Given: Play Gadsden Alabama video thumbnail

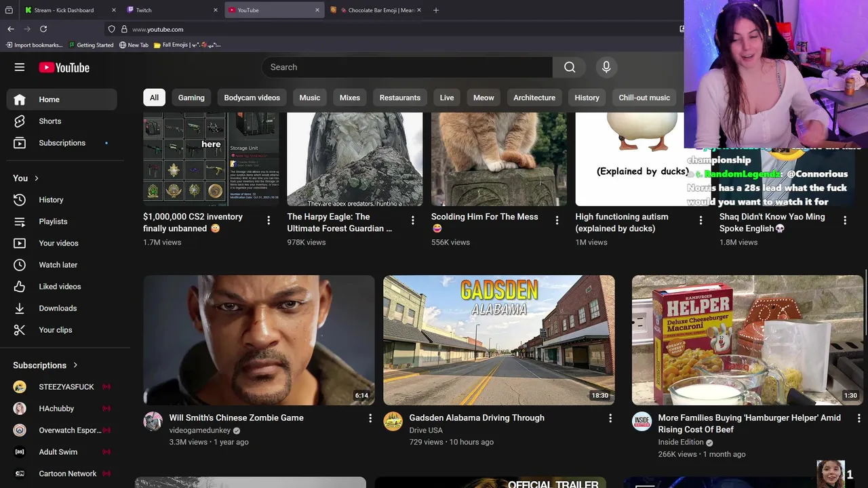Looking at the screenshot, I should click(x=499, y=340).
